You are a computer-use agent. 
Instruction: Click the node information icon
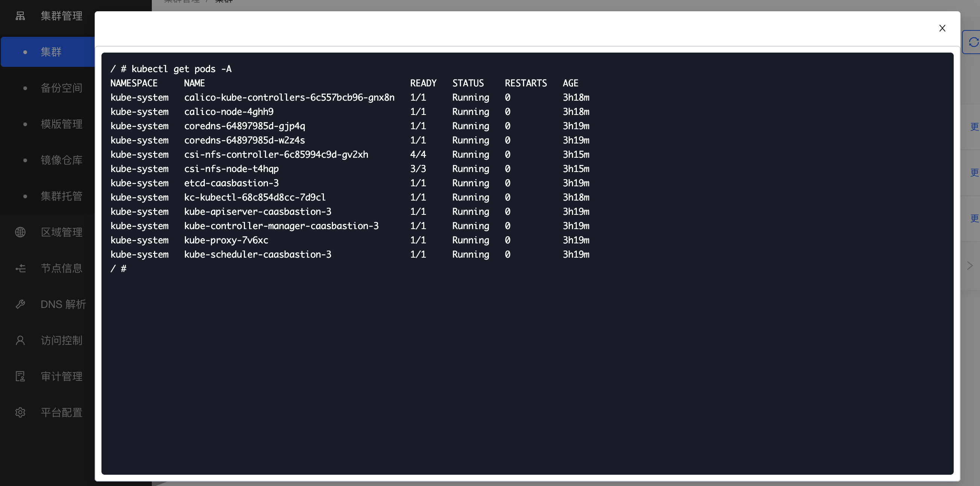tap(20, 268)
